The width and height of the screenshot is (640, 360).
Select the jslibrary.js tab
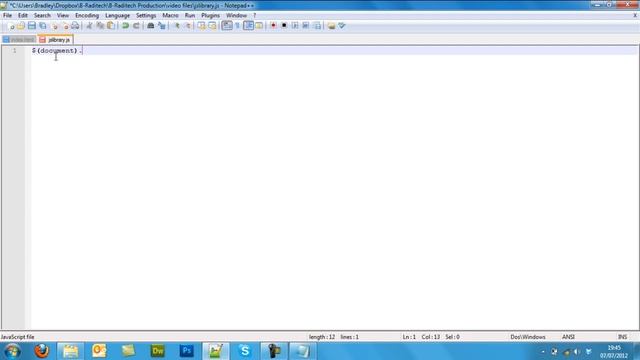coord(55,40)
